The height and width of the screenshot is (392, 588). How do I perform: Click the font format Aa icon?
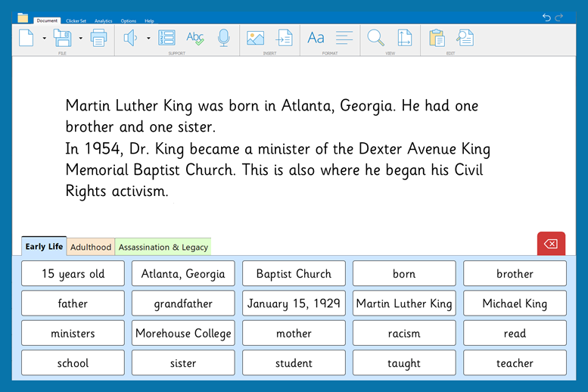tap(316, 38)
